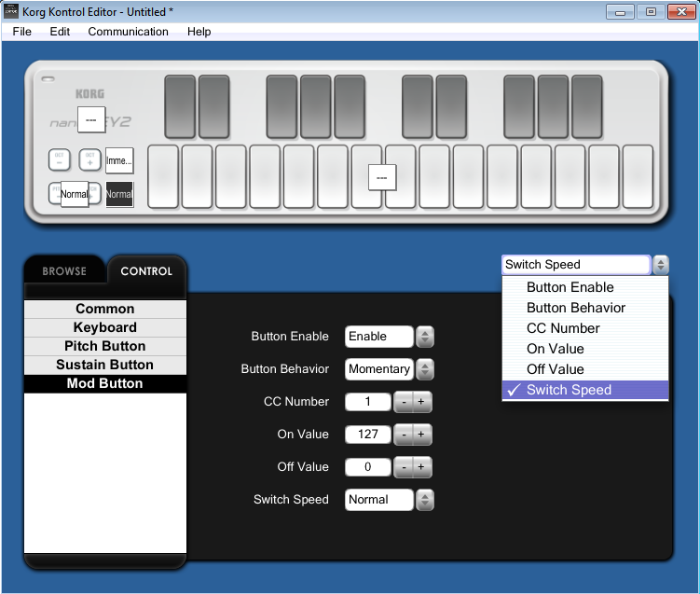Choose checked Switch Speed in dropdown list
Viewport: 700px width, 594px height.
pos(585,390)
